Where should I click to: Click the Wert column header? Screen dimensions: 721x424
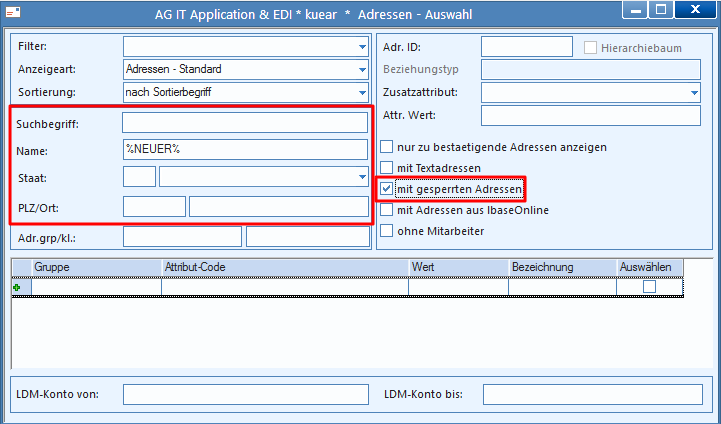click(x=459, y=267)
